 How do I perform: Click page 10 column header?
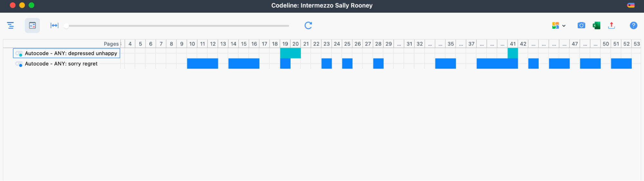click(192, 44)
